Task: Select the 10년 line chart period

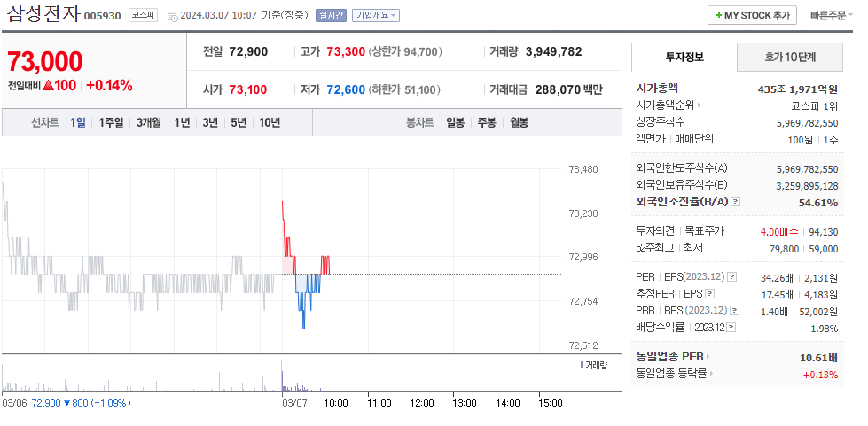Action: (x=270, y=122)
